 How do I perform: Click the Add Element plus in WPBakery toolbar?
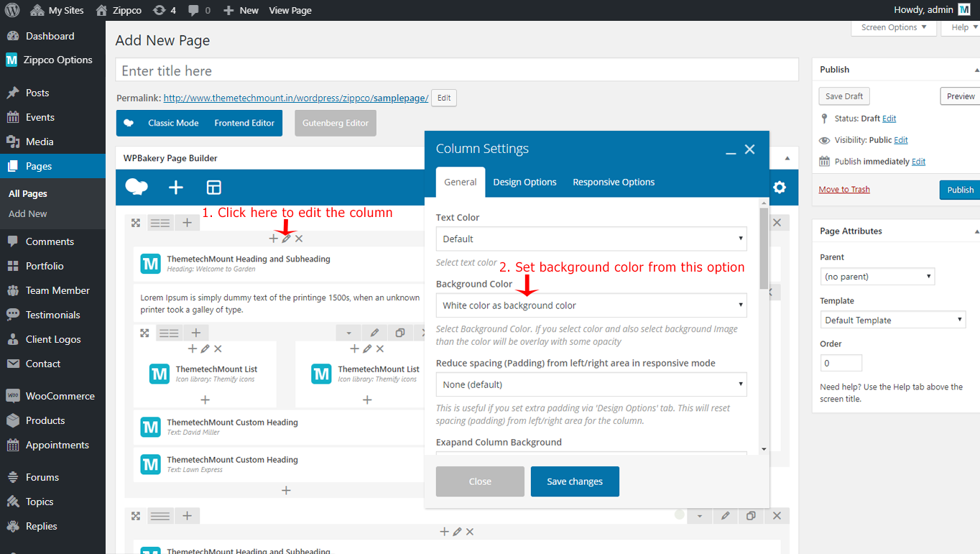click(176, 188)
